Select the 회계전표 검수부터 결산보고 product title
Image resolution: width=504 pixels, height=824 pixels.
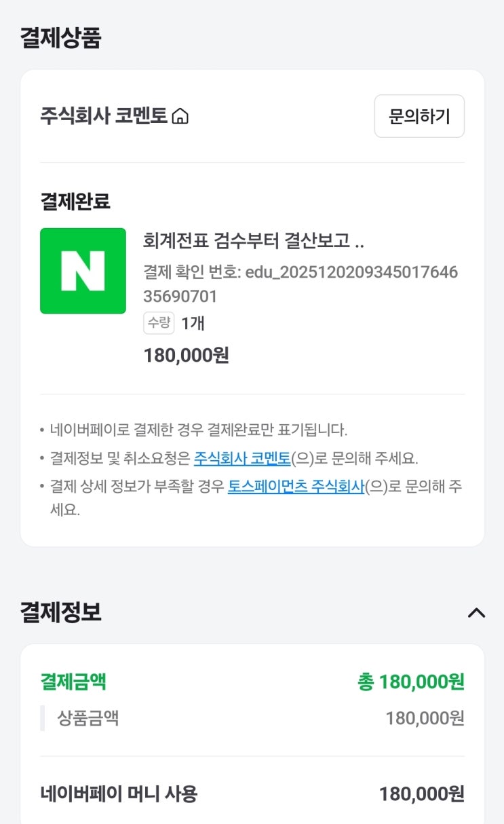click(254, 241)
